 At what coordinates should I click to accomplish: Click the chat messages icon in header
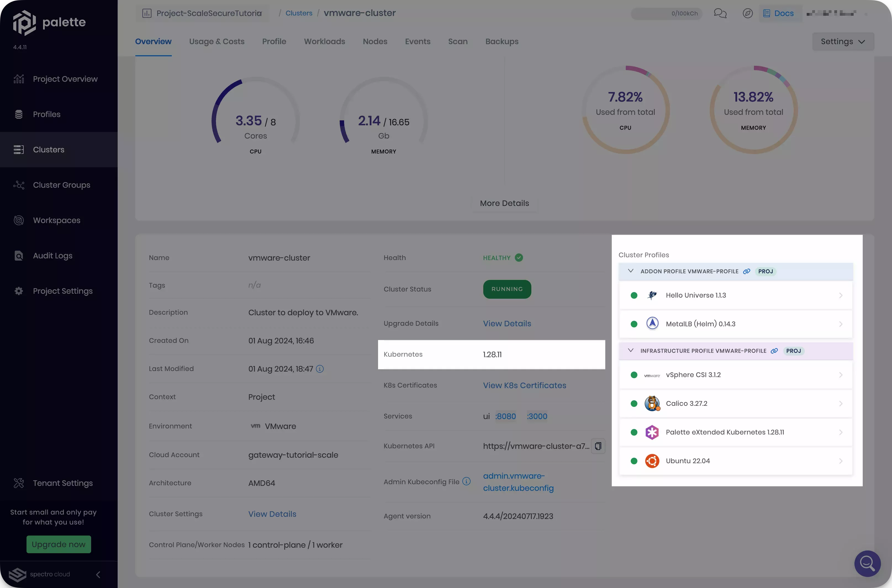[x=720, y=13]
